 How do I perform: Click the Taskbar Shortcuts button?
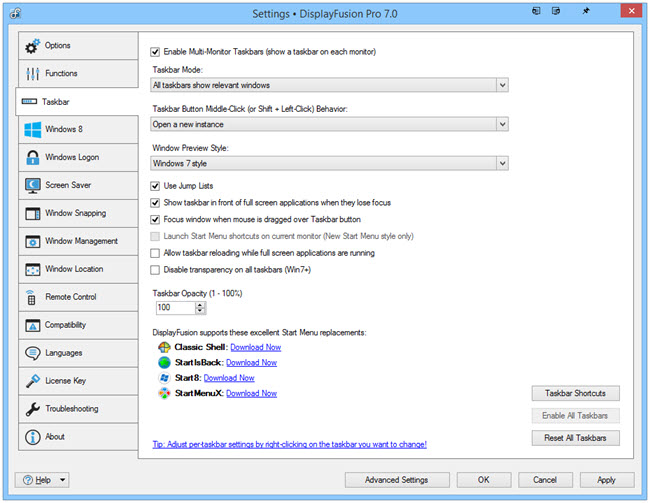point(575,394)
